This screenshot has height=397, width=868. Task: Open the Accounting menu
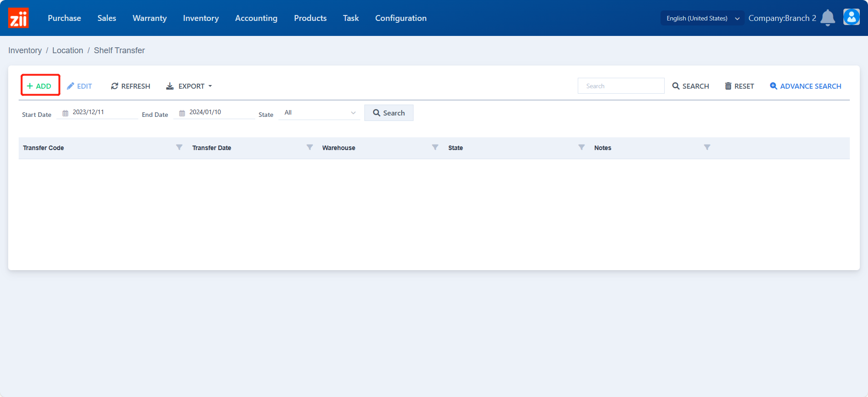click(256, 18)
